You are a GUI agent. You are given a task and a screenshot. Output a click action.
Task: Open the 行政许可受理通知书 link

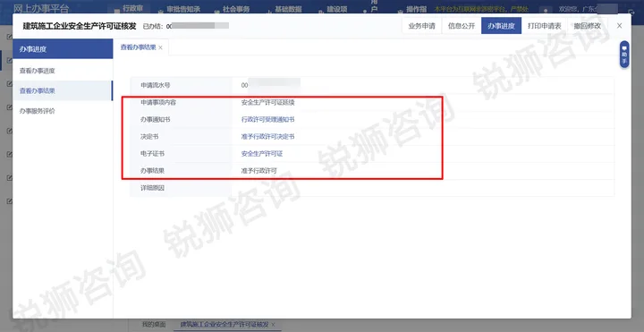pyautogui.click(x=267, y=120)
